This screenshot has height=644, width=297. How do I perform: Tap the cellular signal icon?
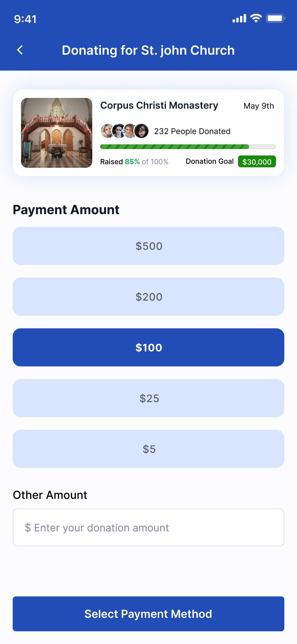click(x=239, y=19)
